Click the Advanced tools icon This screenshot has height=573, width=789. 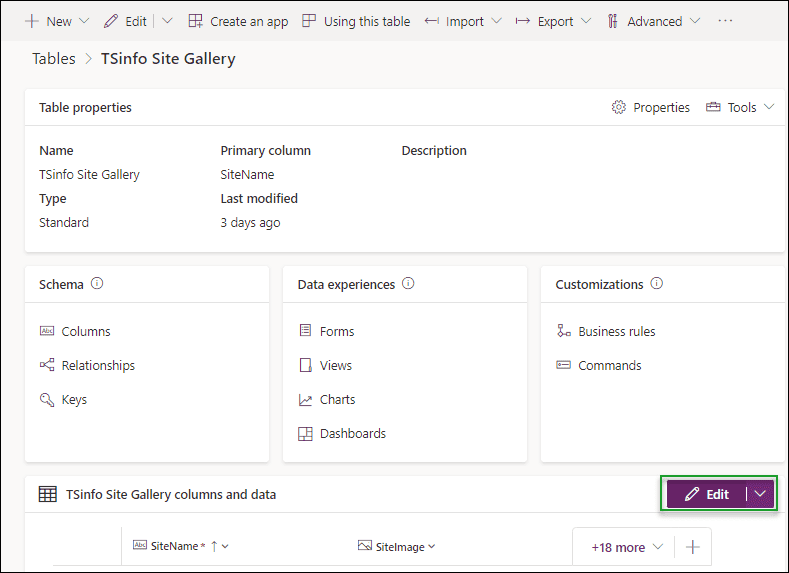[x=612, y=21]
